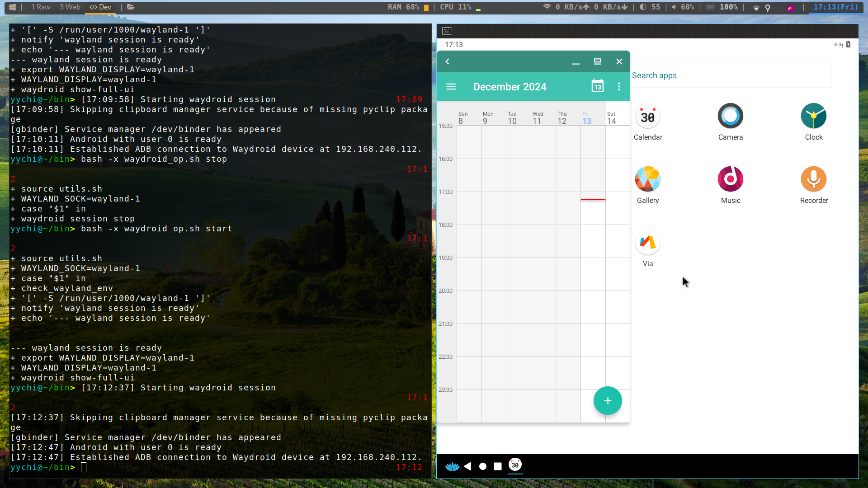Screen dimensions: 868x488
Task: Click the Search apps field
Action: [730, 75]
